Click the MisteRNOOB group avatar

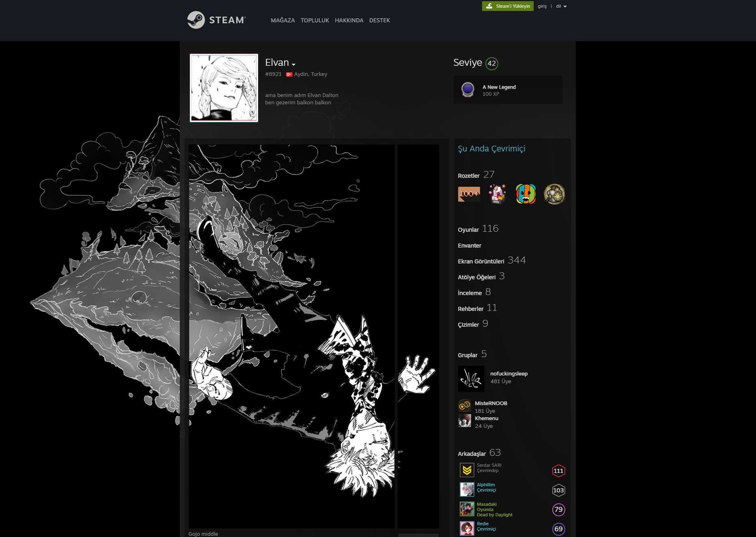coord(465,405)
